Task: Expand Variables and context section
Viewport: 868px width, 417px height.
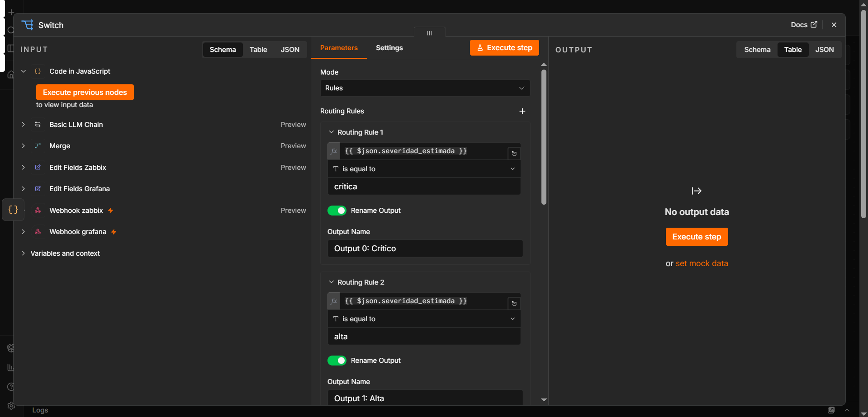Action: 24,253
